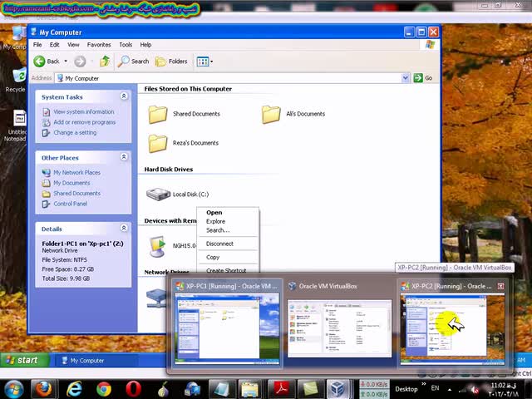532x399 pixels.
Task: Open My Network Places link
Action: (76, 172)
